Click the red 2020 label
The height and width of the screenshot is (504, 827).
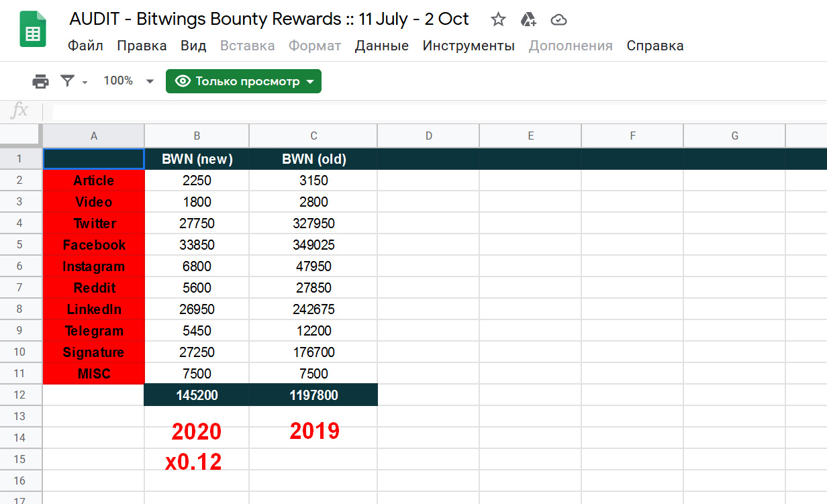pyautogui.click(x=196, y=432)
